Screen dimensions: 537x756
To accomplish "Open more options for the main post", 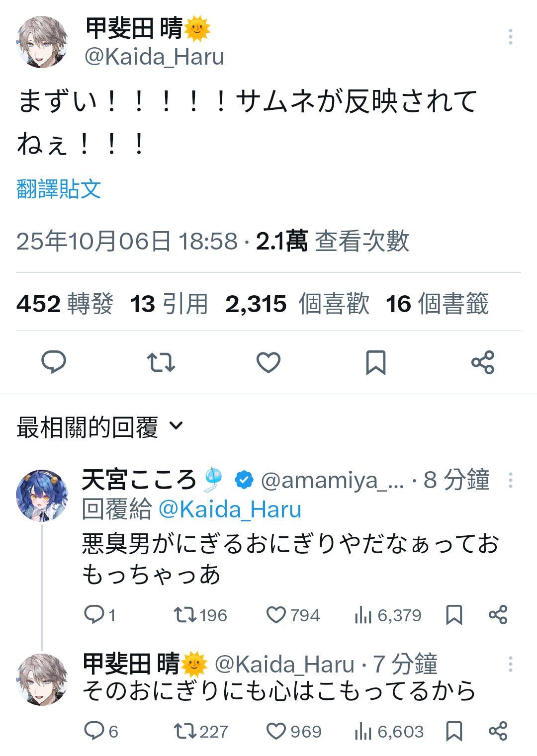I will [510, 37].
